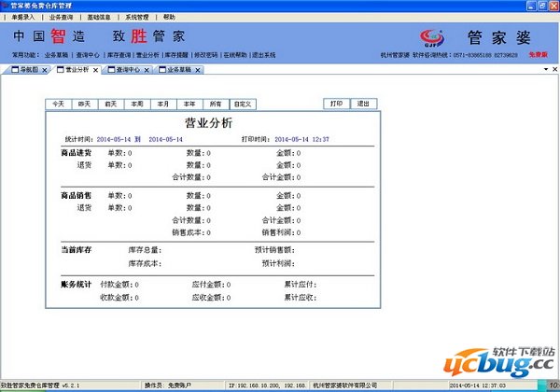Open the 在线帮助 shortcut link
This screenshot has width=560, height=392.
[x=235, y=55]
